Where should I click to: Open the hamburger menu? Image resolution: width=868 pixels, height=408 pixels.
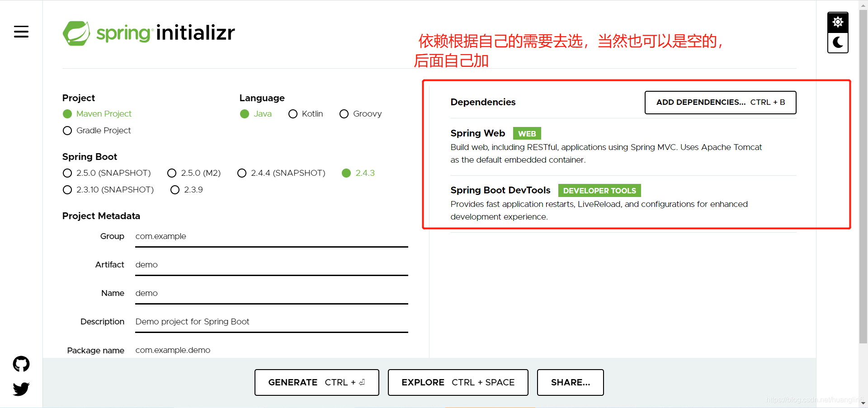click(x=21, y=32)
